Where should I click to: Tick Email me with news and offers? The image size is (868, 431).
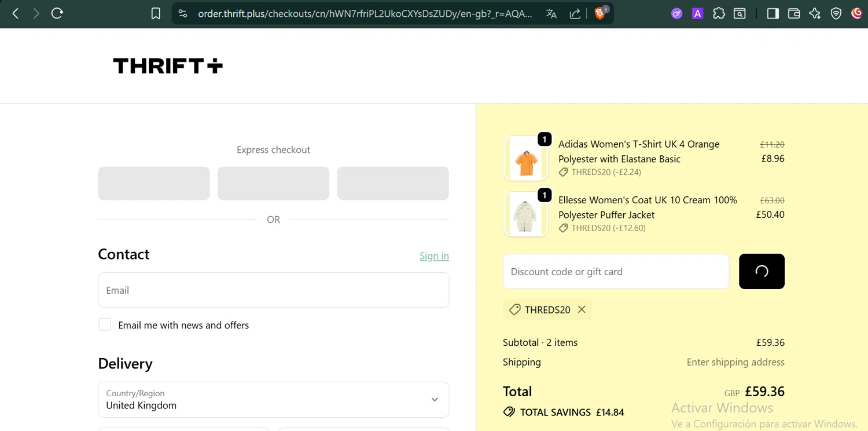(x=105, y=324)
